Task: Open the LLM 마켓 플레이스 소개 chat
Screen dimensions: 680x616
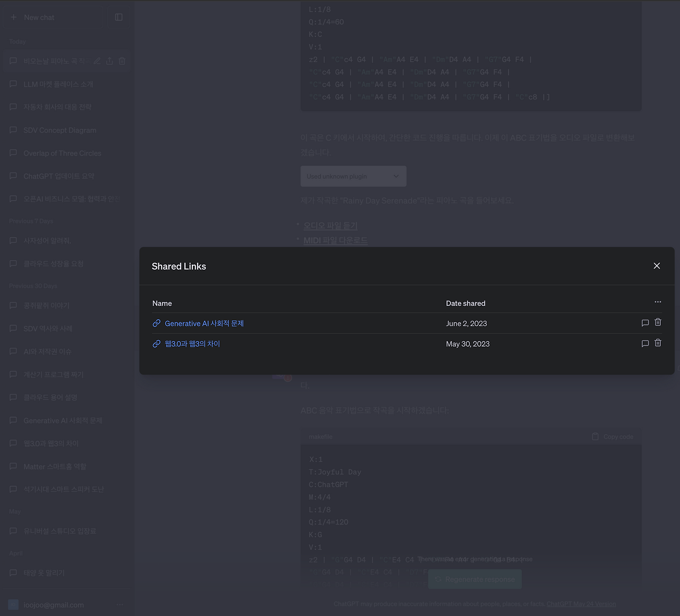Action: 66,84
